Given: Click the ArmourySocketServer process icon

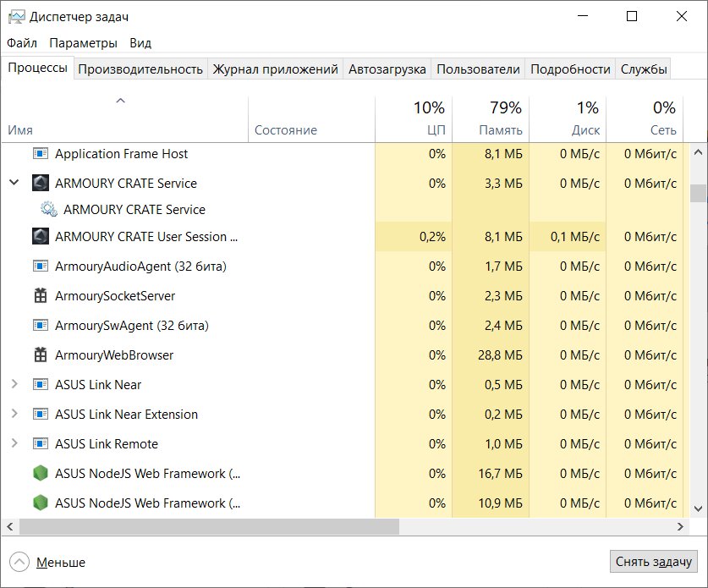Looking at the screenshot, I should (x=41, y=295).
